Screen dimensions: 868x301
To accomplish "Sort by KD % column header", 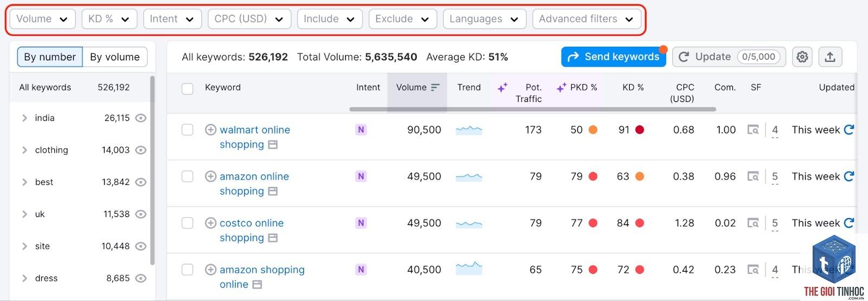I will point(633,87).
